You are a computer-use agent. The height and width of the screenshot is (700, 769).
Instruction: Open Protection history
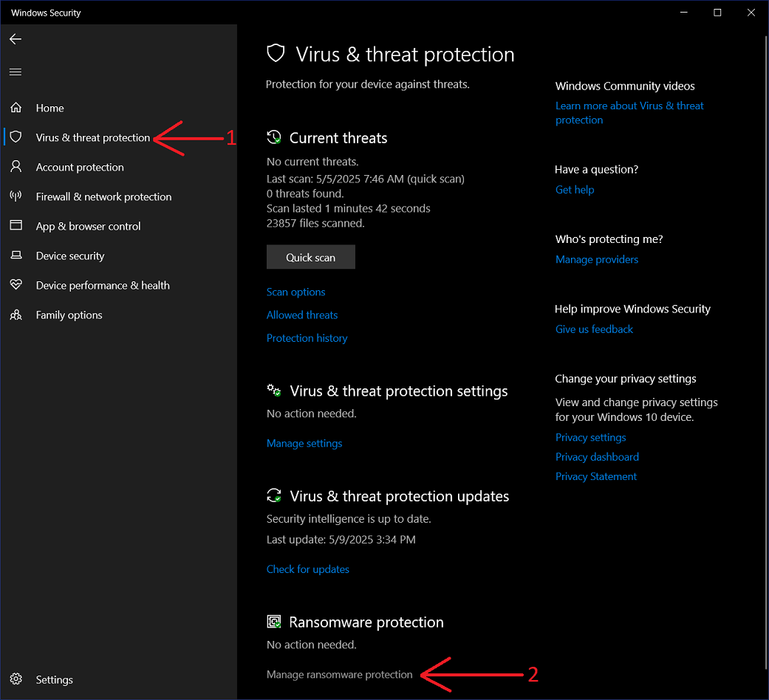point(307,337)
